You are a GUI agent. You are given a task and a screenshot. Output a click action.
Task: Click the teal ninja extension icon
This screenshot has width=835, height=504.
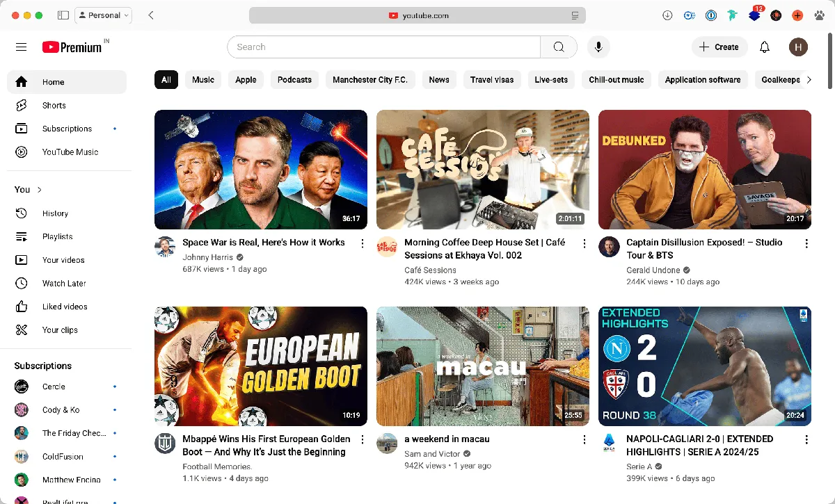coord(732,15)
